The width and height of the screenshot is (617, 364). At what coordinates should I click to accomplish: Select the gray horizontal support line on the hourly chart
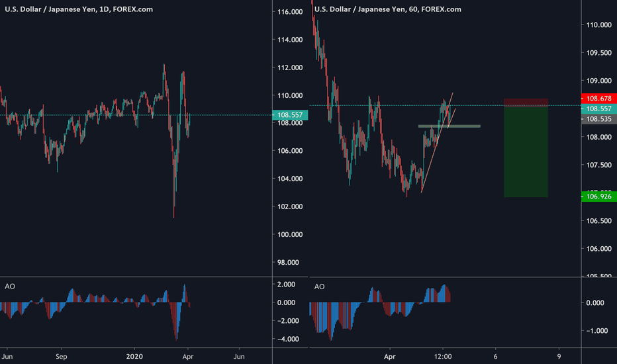point(449,126)
